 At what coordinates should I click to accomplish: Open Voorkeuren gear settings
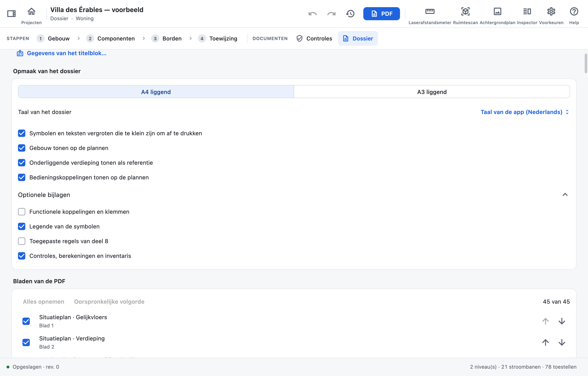click(551, 11)
